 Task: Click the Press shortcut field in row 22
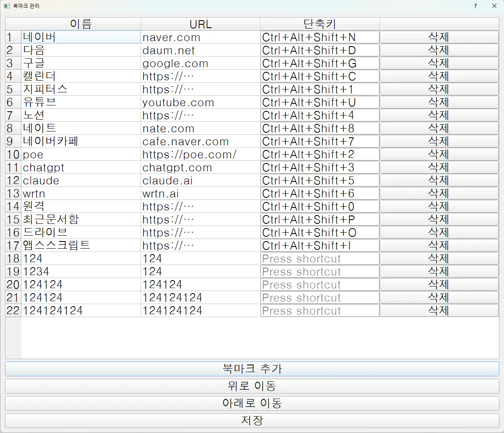[320, 310]
